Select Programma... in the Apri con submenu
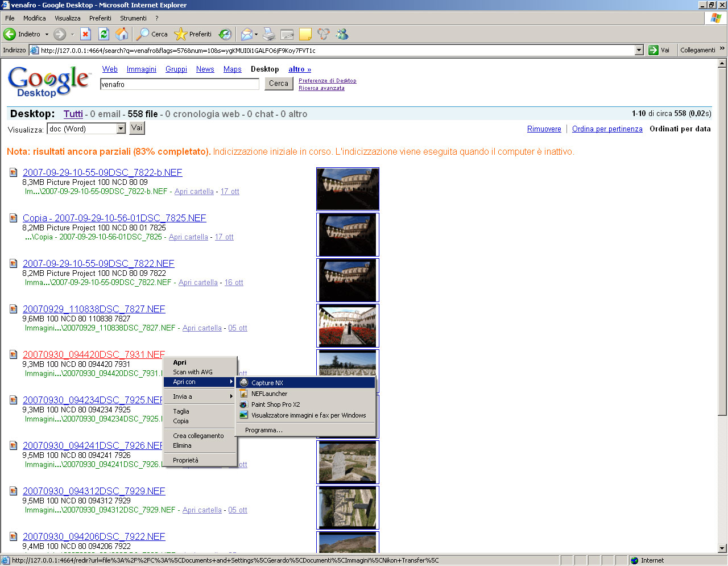The image size is (728, 566). 306,430
